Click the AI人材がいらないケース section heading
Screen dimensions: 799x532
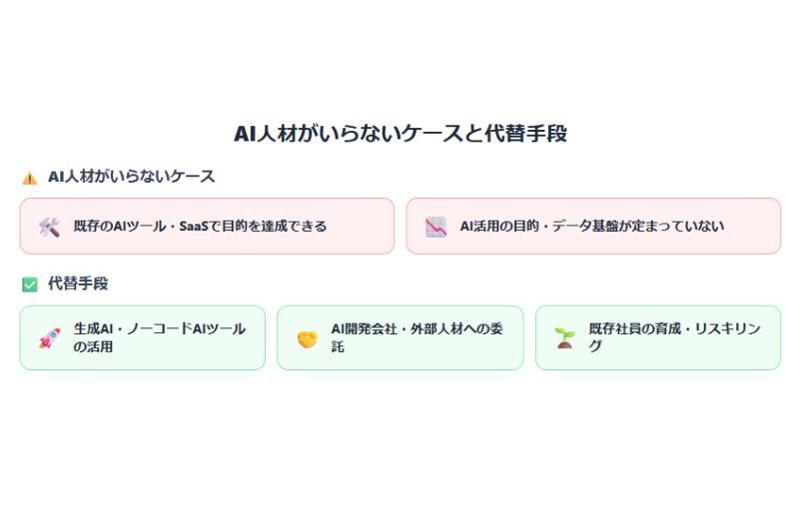click(x=131, y=177)
